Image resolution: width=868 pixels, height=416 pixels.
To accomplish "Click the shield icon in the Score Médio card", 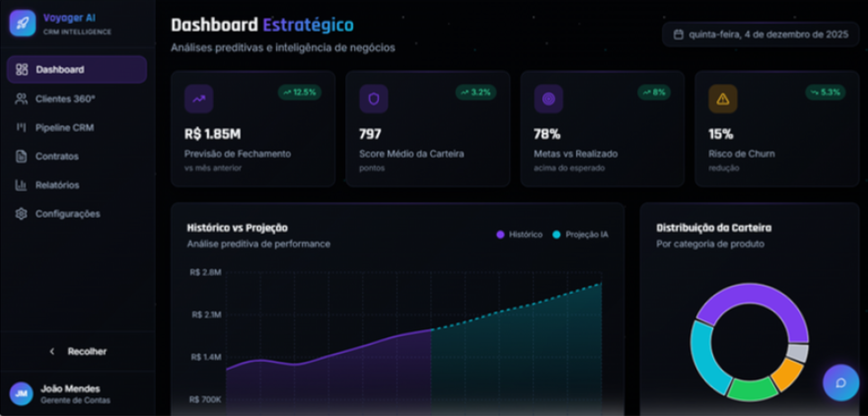I will [x=373, y=98].
